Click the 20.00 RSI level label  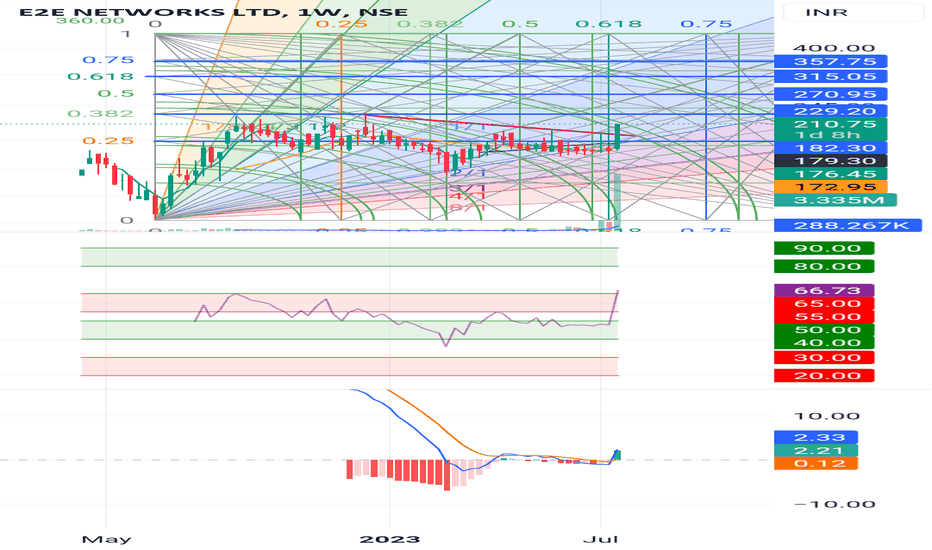[824, 376]
